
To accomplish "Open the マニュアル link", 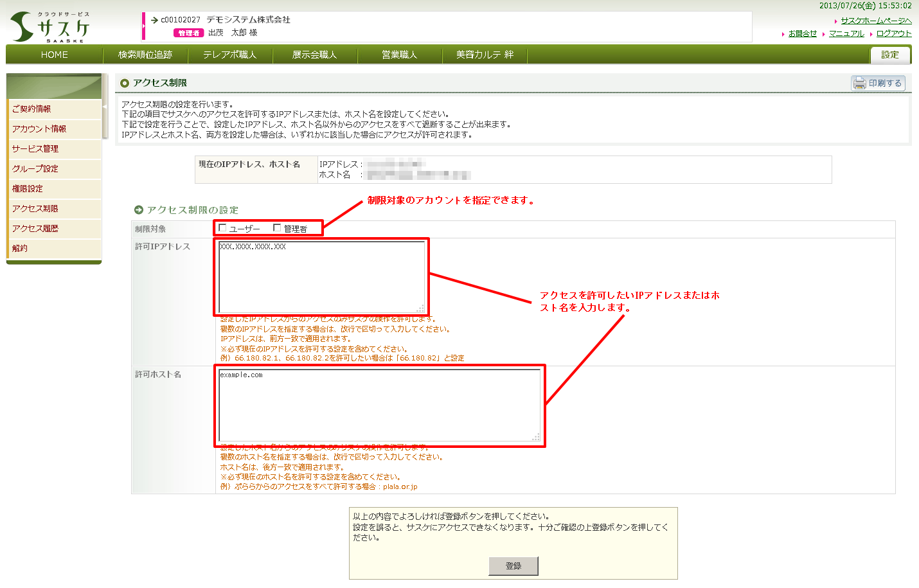I will 846,33.
